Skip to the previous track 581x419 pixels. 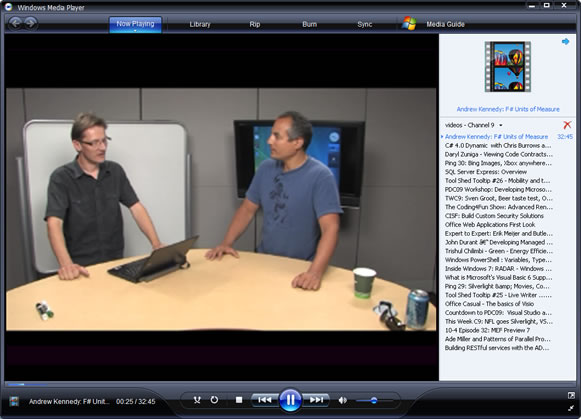tap(265, 400)
